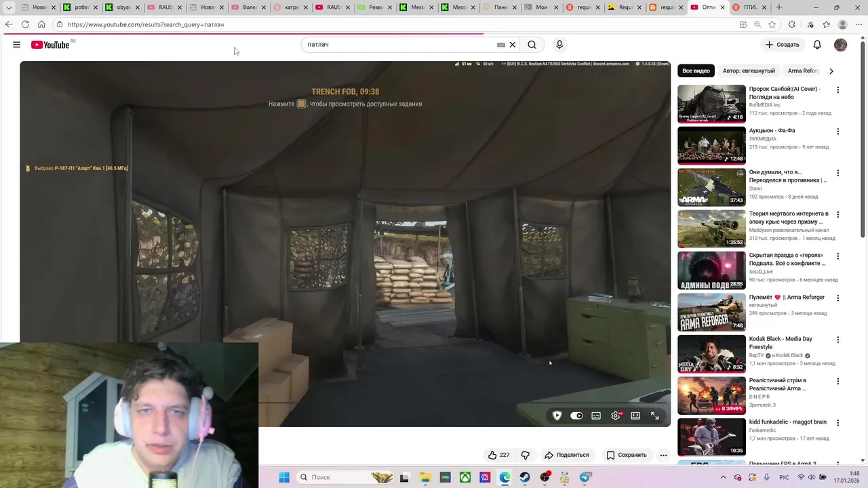Switch to the катре browser tab
Screen dimensions: 868x488
292,7
